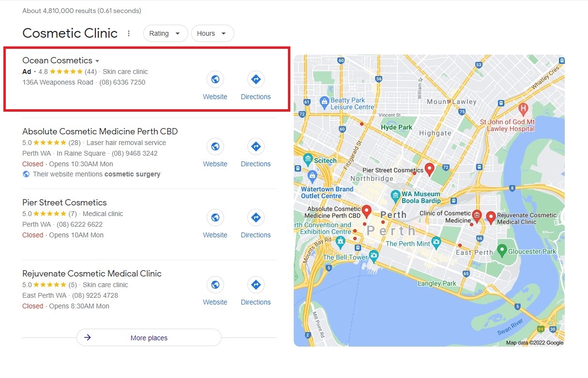The width and height of the screenshot is (588, 378).
Task: Click Website label under Ocean Cosmetics
Action: click(215, 97)
